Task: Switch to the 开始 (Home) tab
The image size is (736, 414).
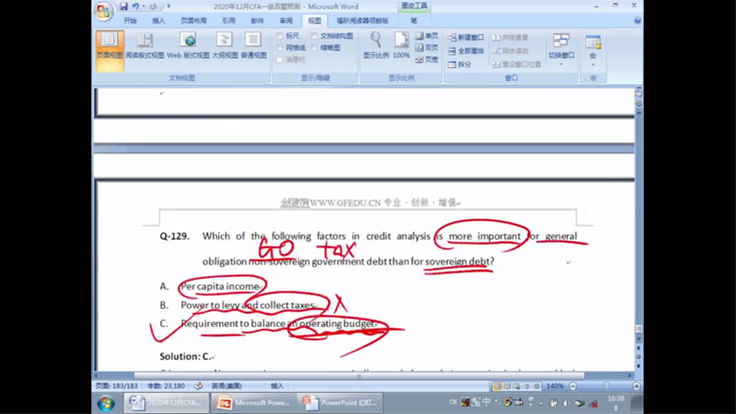Action: pyautogui.click(x=130, y=21)
